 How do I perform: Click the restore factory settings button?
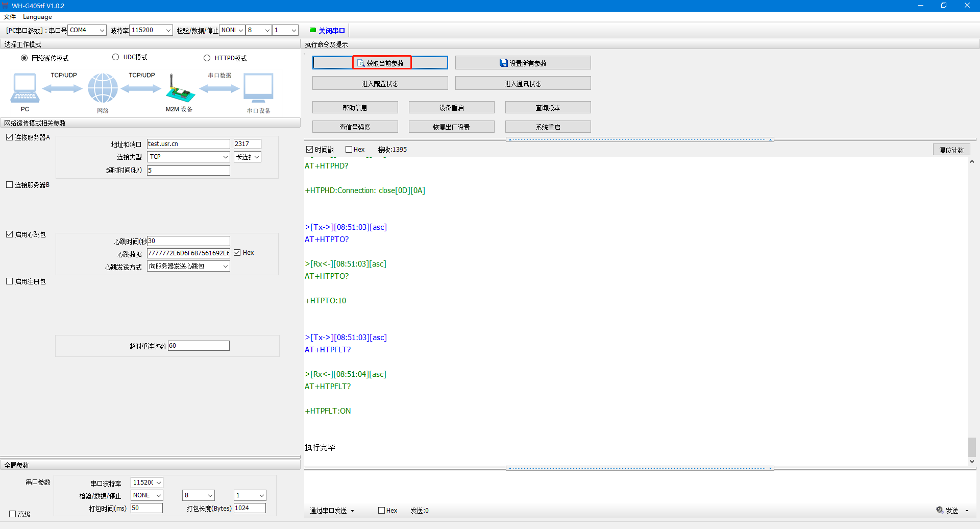click(451, 127)
